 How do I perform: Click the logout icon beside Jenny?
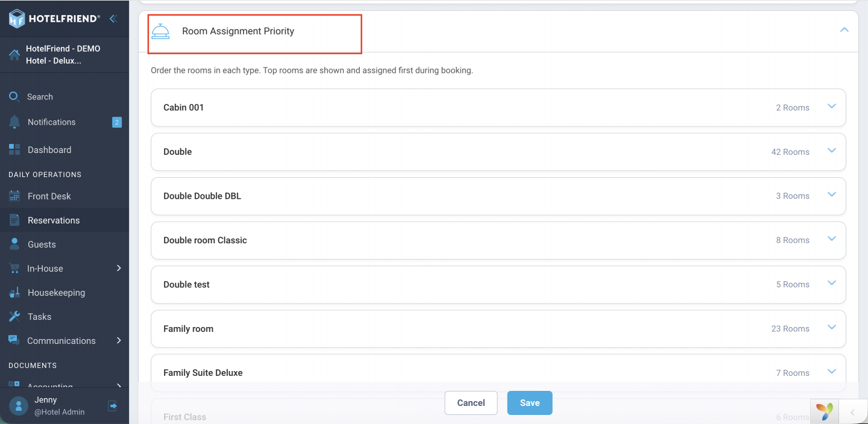(113, 406)
